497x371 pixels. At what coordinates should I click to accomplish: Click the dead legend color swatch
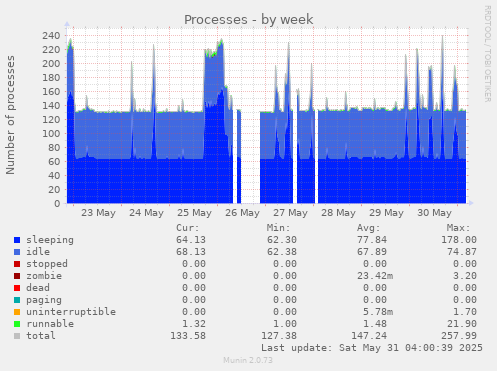coord(17,288)
